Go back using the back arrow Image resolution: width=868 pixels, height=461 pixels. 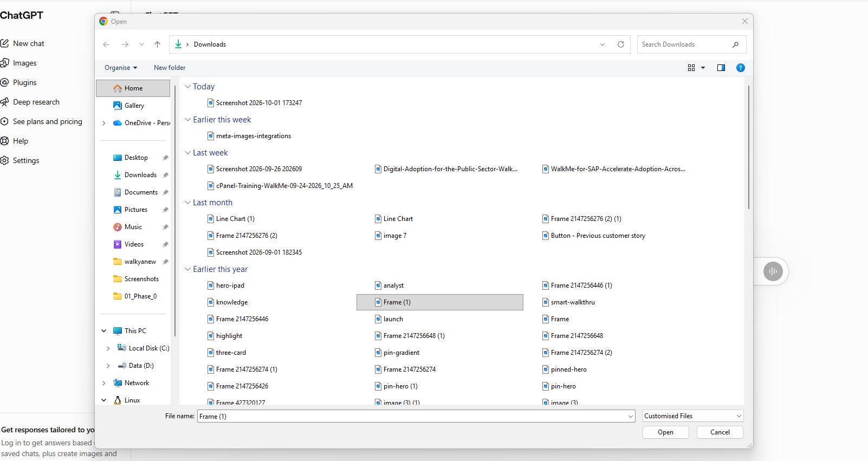[106, 44]
